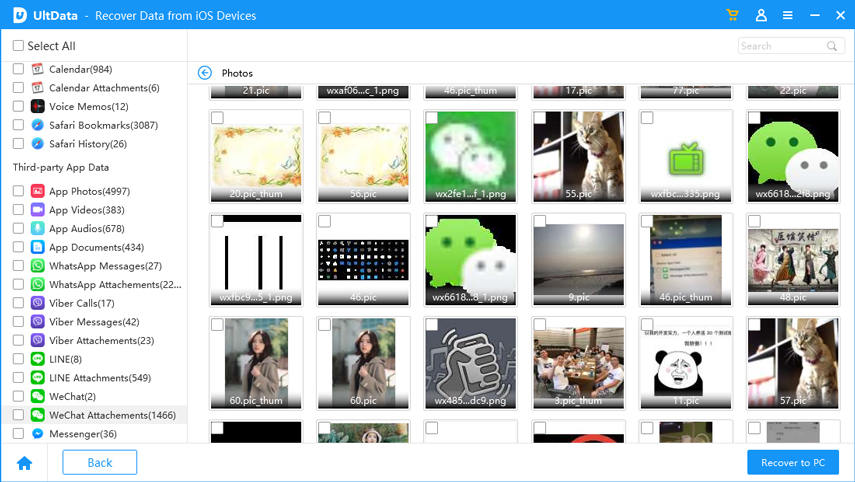Open the wx485...dc9.png shake thumbnail
Screen dimensions: 855x482
click(x=471, y=363)
